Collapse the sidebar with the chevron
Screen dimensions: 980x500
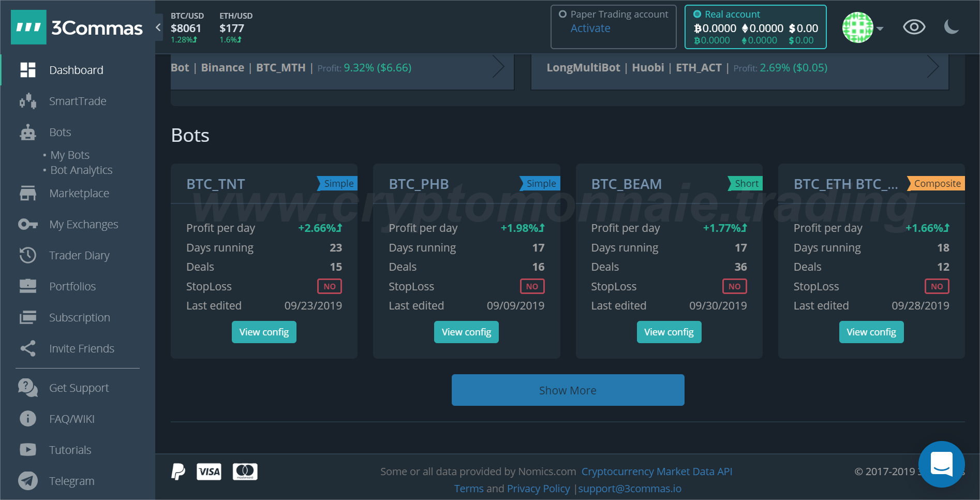click(x=158, y=27)
